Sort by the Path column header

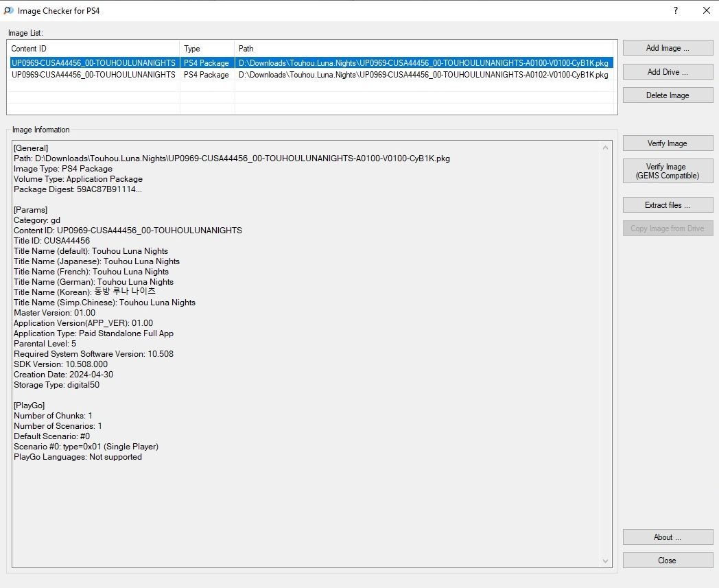pos(424,49)
